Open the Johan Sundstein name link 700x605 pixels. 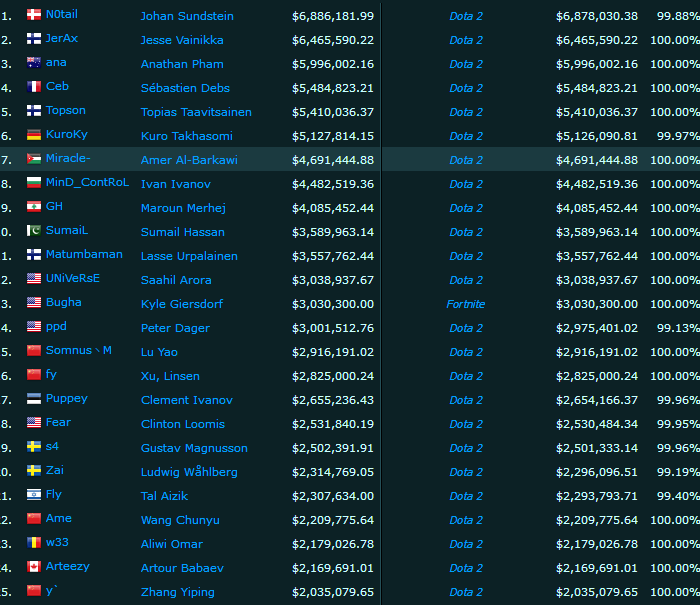(187, 16)
